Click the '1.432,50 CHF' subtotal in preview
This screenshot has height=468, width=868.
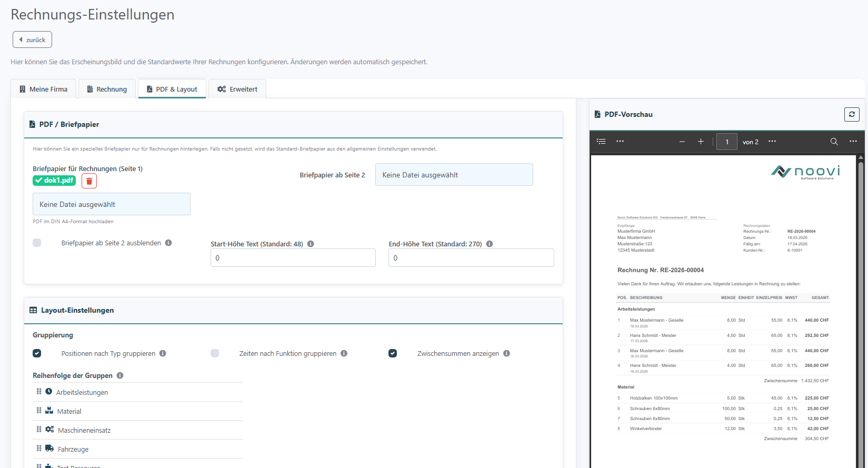(815, 381)
